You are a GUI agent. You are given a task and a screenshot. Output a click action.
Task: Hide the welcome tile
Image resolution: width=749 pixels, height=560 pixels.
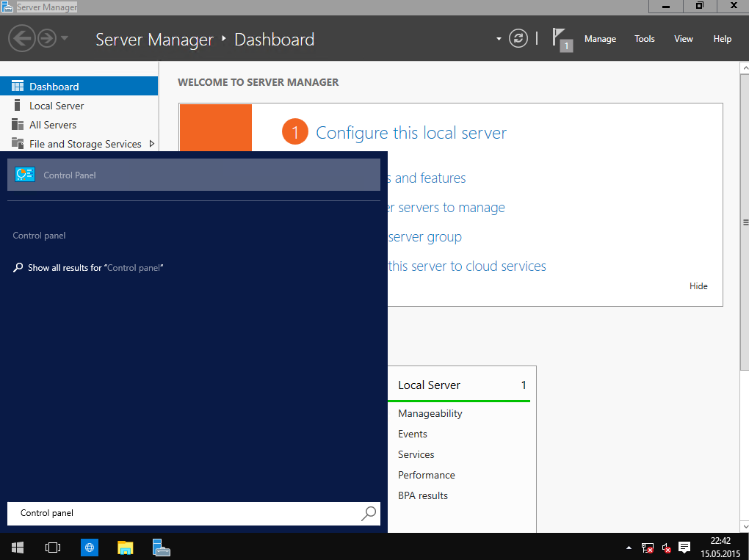pyautogui.click(x=698, y=286)
